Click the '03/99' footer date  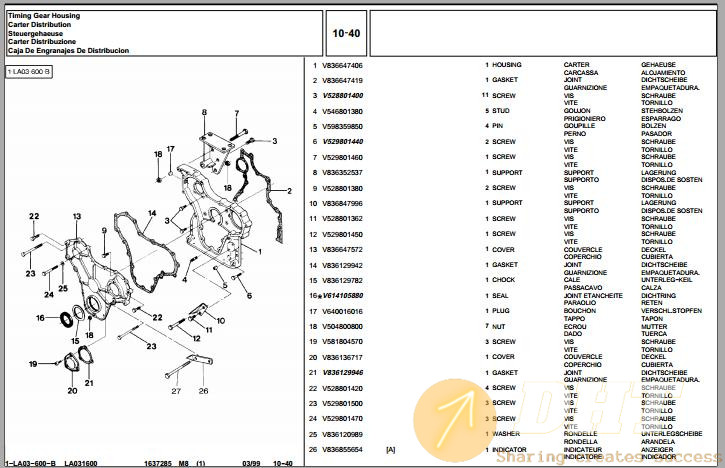click(x=251, y=463)
